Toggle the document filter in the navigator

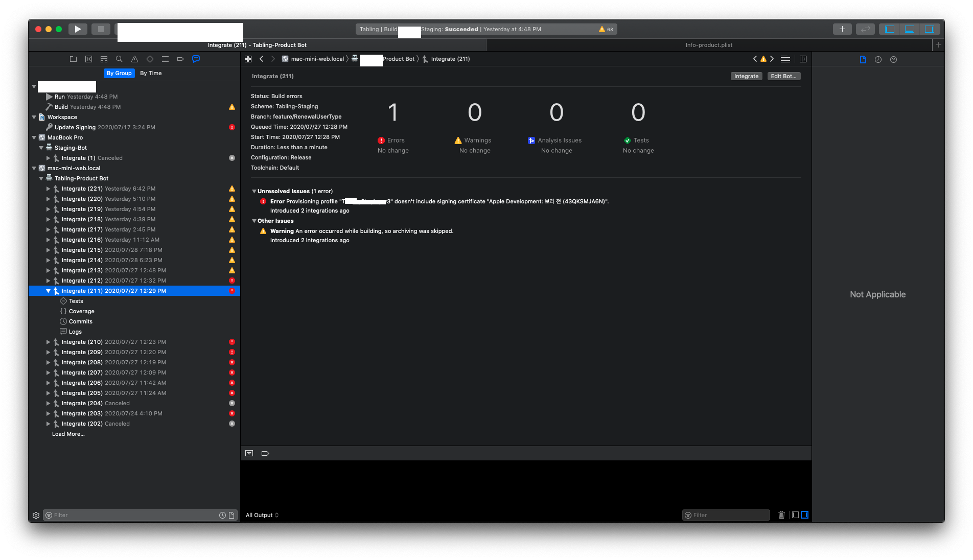coord(231,515)
